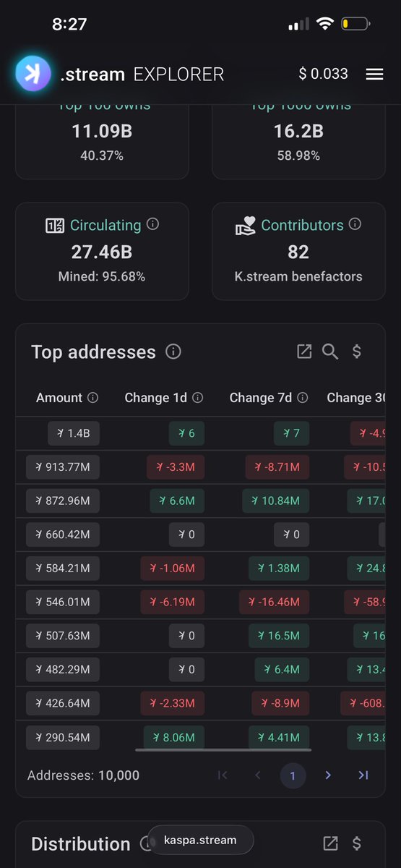Tap the 27.46B circulating value
The image size is (401, 868).
point(102,252)
